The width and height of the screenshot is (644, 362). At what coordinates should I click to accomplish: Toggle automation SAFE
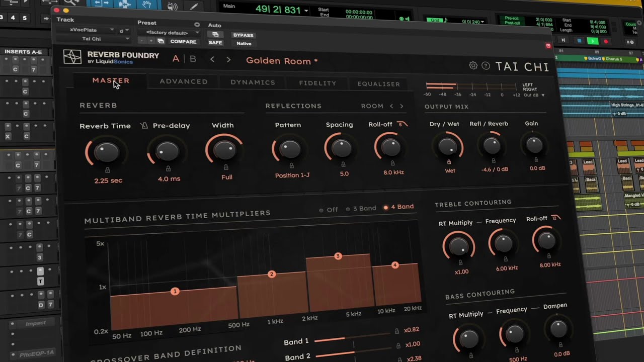[x=215, y=43]
